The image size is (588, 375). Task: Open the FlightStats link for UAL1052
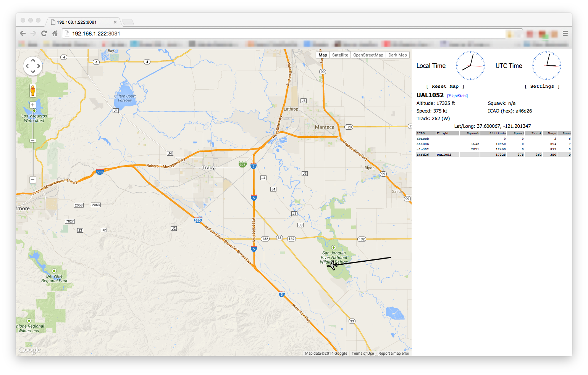coord(457,96)
